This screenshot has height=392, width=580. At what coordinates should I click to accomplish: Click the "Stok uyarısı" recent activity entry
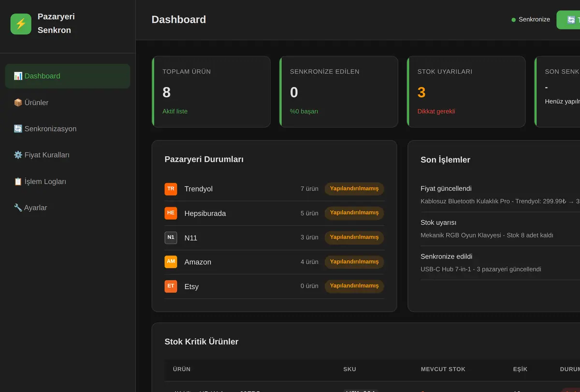500,229
